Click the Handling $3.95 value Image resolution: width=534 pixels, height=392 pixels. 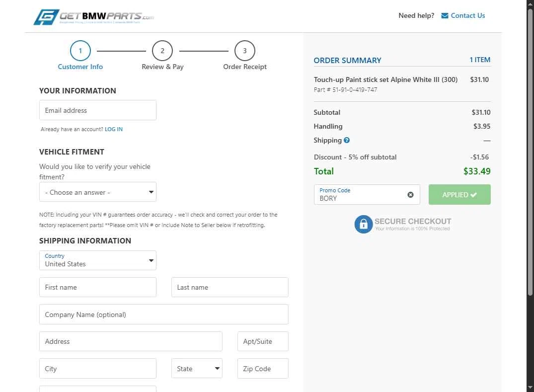482,126
